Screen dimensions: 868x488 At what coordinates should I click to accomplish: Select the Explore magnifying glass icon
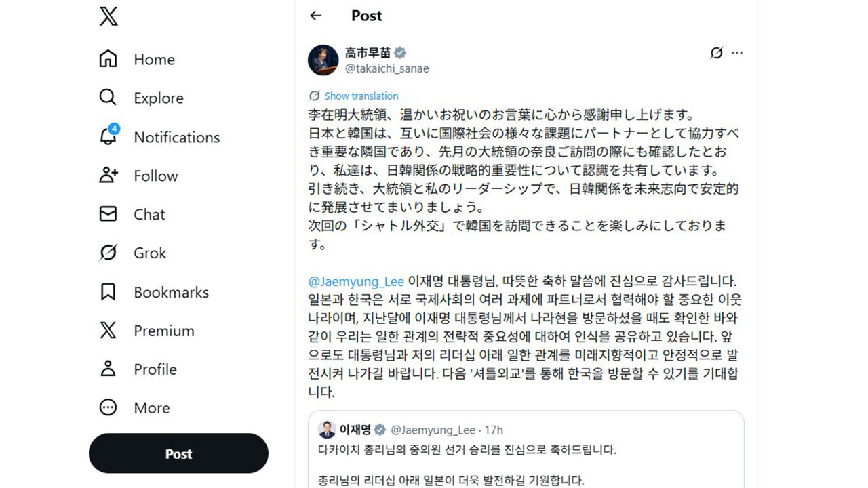click(108, 98)
